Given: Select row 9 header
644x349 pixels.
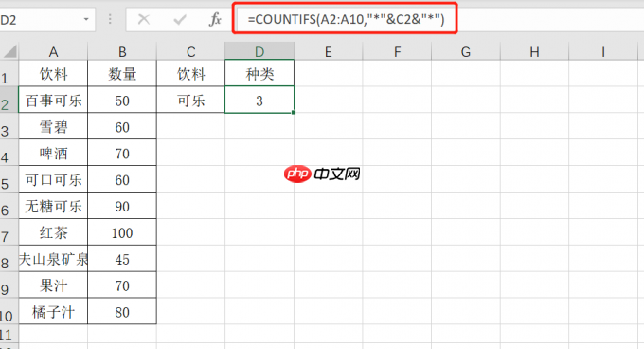Looking at the screenshot, I should coord(9,285).
